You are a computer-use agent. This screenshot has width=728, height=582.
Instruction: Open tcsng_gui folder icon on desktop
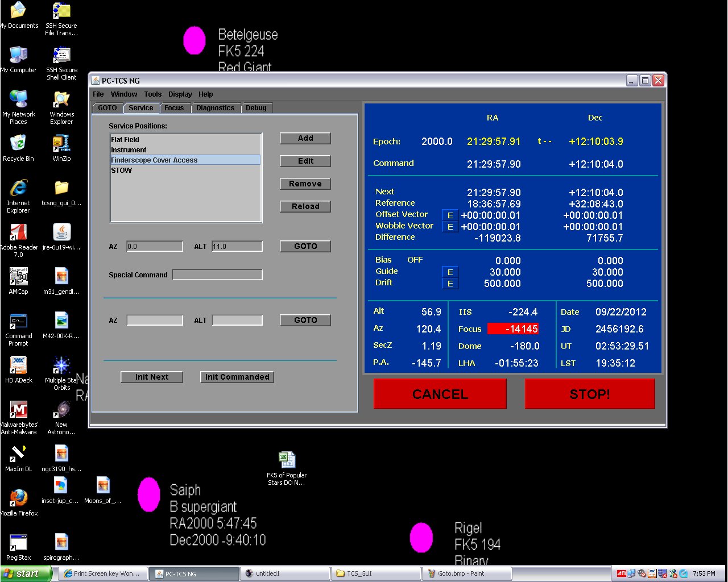tap(61, 193)
